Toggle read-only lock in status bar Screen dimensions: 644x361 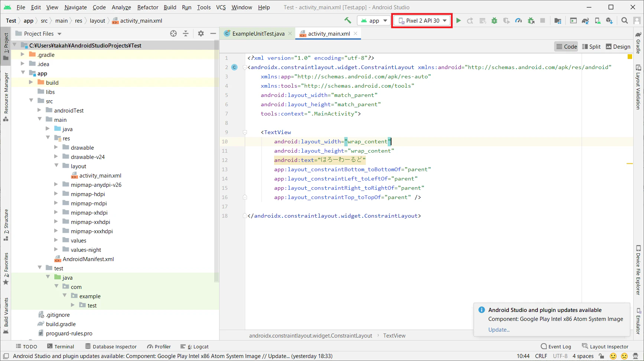point(601,356)
